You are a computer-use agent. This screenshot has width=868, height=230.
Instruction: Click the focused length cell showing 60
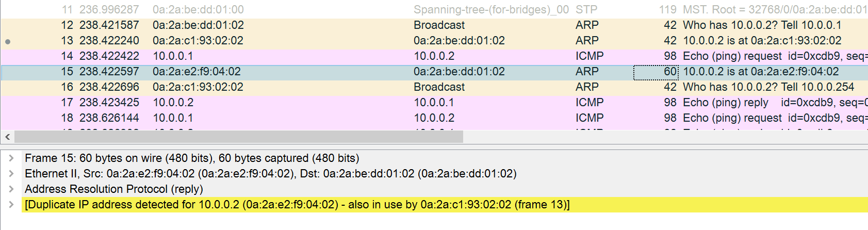coord(656,72)
